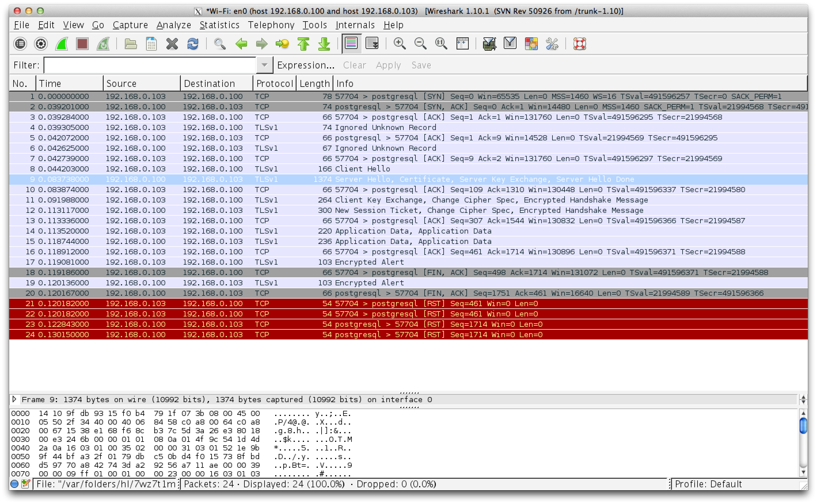Zoom in the packet text
Image resolution: width=817 pixels, height=504 pixels.
click(x=400, y=44)
